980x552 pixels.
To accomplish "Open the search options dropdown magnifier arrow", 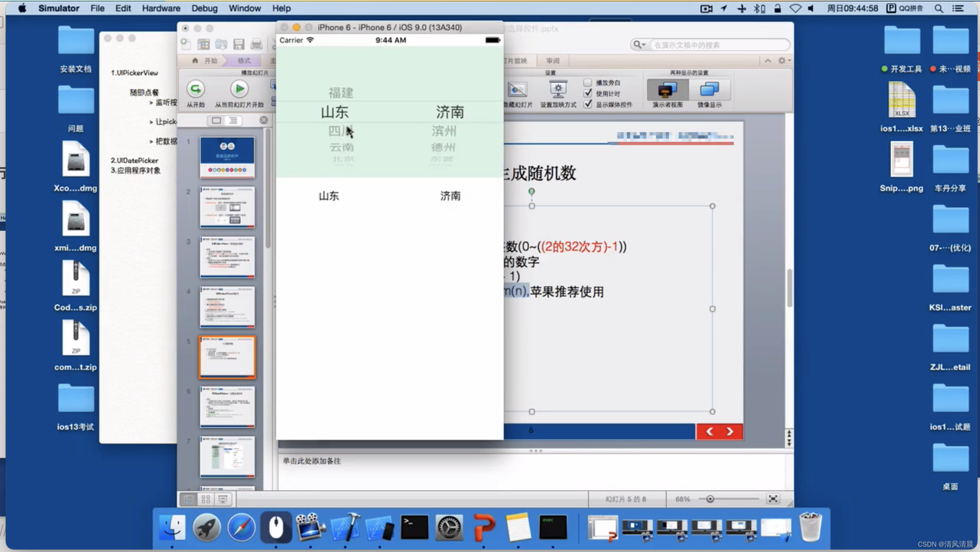I will [x=639, y=45].
